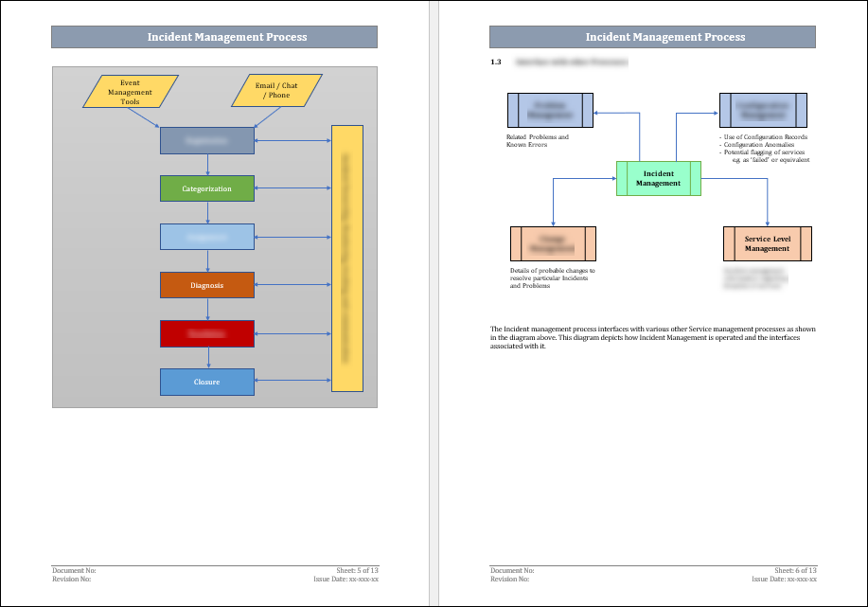Click the left page title Incident Management Process
Image resolution: width=868 pixels, height=607 pixels.
click(227, 37)
